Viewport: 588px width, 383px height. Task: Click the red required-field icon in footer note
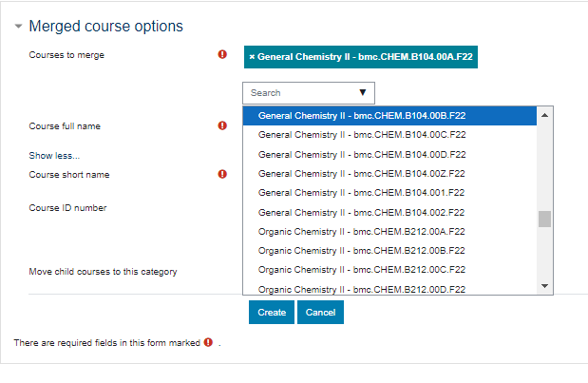208,342
